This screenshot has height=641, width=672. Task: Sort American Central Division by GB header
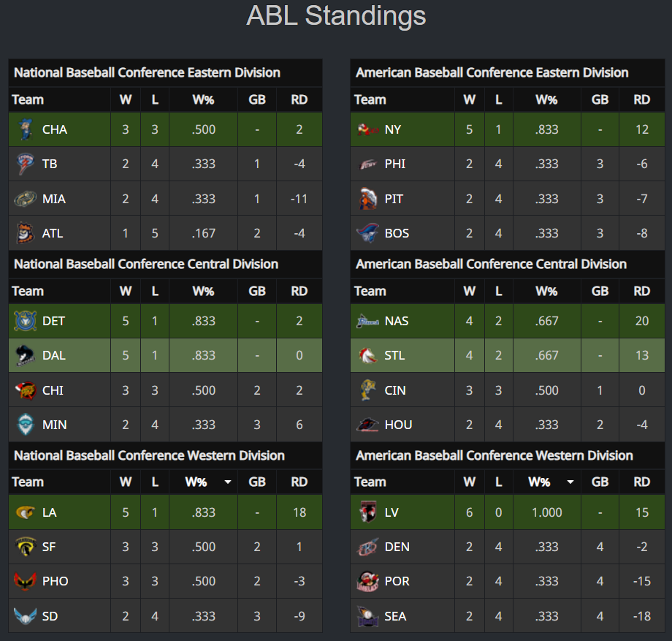coord(600,291)
